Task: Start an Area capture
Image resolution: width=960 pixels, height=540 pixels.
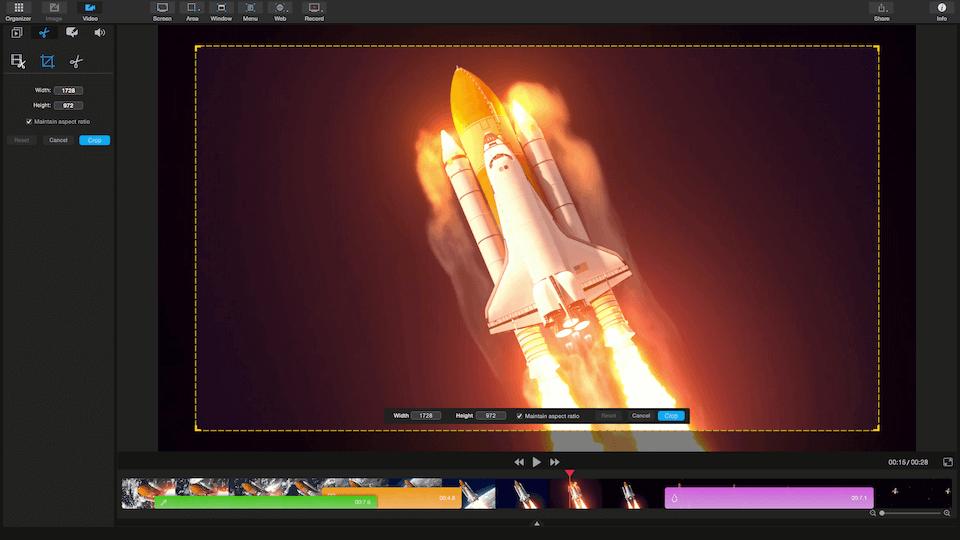Action: (x=192, y=11)
